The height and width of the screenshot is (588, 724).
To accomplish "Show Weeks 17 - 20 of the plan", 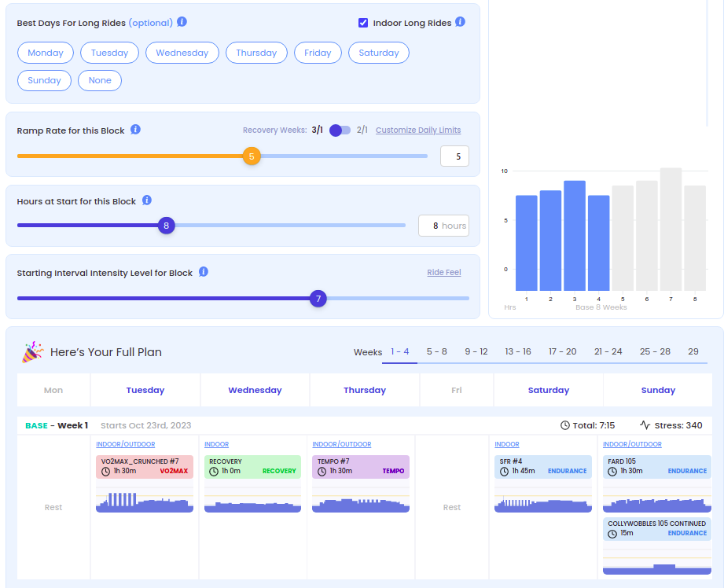I will (562, 352).
